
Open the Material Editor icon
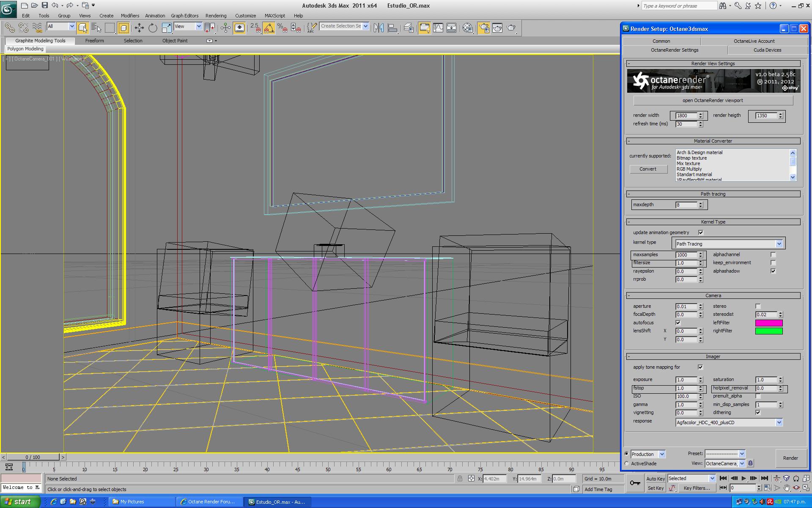(x=468, y=28)
